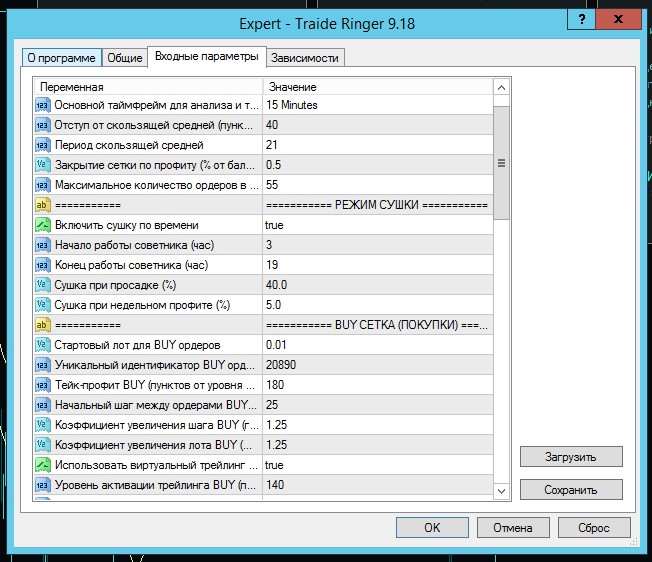
Task: Select the 15 Minutes timeframe value
Action: coord(292,105)
